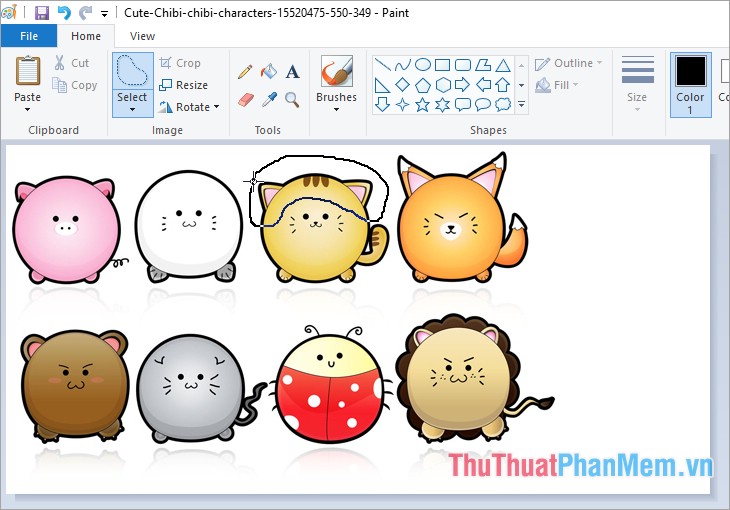Viewport: 730px width, 510px height.
Task: Click the Magnifier tool
Action: click(x=292, y=99)
